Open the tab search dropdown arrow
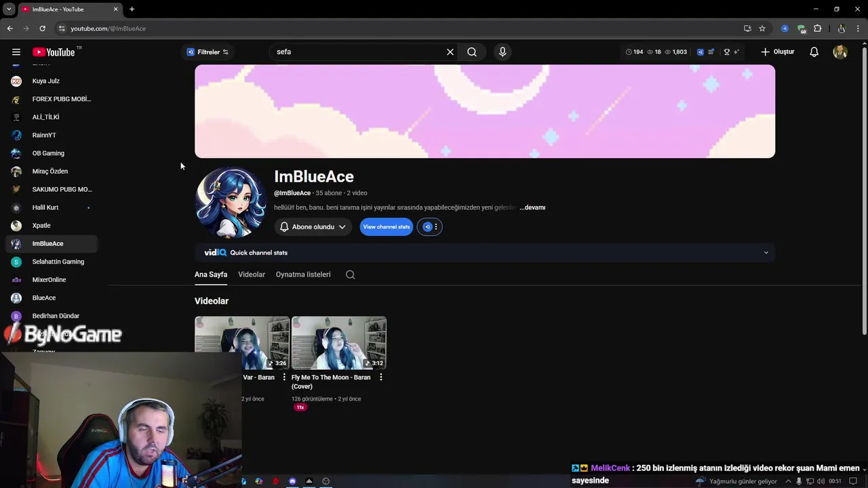 pos(9,9)
